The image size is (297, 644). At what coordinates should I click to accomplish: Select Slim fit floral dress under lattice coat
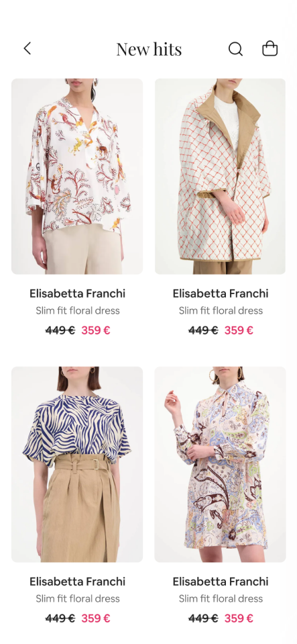pyautogui.click(x=221, y=310)
